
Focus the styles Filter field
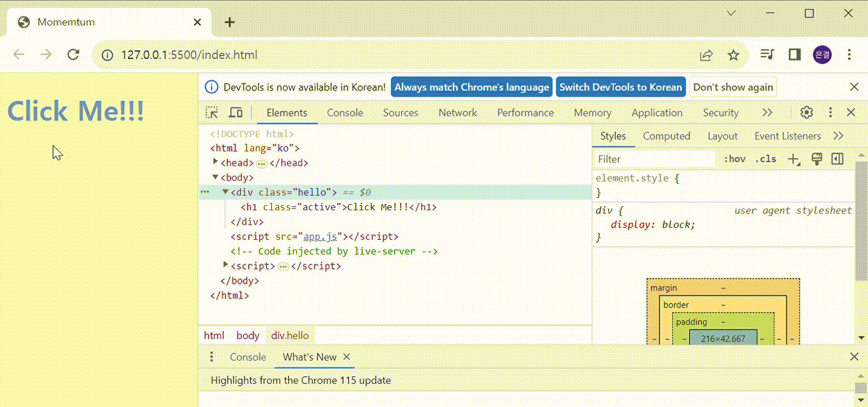654,159
